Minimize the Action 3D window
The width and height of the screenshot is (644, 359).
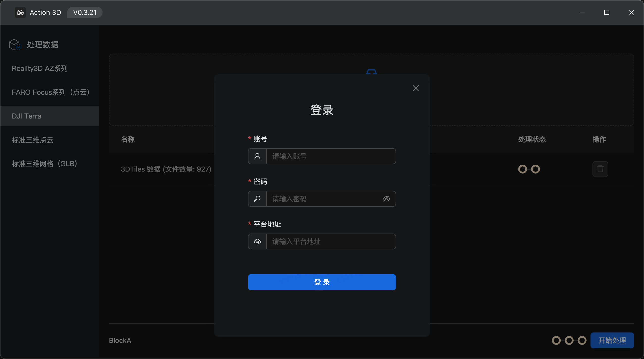pos(582,12)
